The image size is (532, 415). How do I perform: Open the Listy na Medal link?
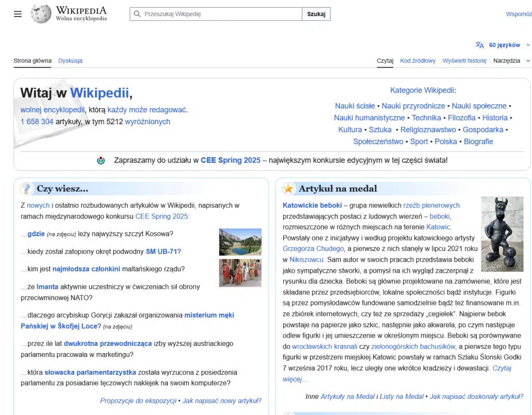[402, 396]
